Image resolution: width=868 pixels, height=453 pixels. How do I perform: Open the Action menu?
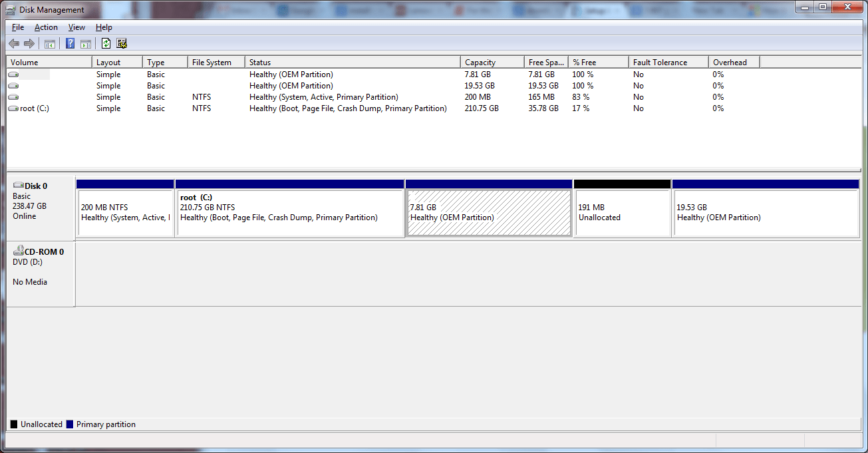pos(45,27)
